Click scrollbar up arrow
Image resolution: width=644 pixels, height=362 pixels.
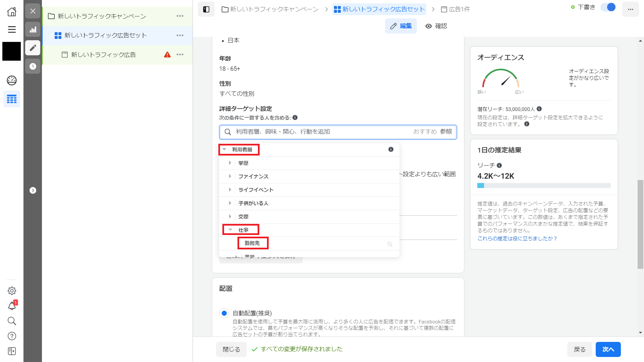[641, 41]
